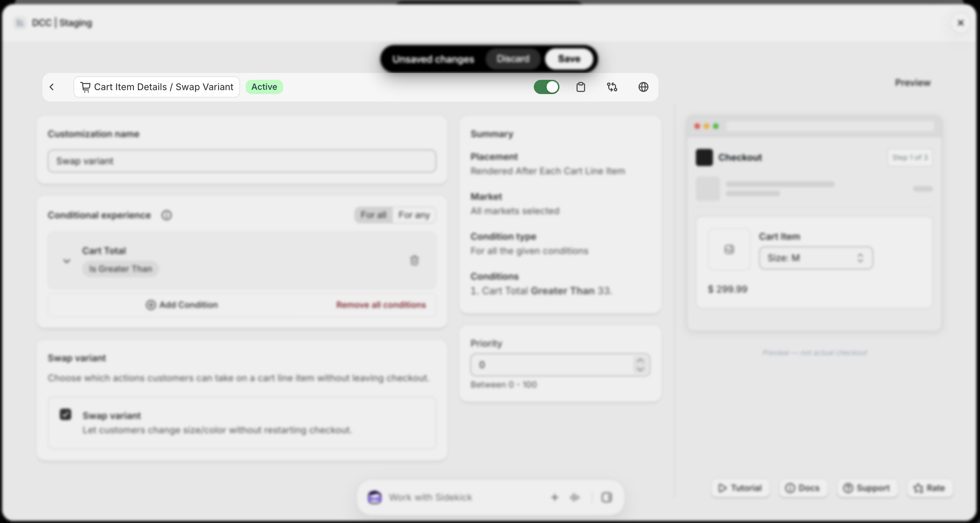Click the cart icon in the title breadcrumb
This screenshot has height=523, width=980.
coord(85,87)
